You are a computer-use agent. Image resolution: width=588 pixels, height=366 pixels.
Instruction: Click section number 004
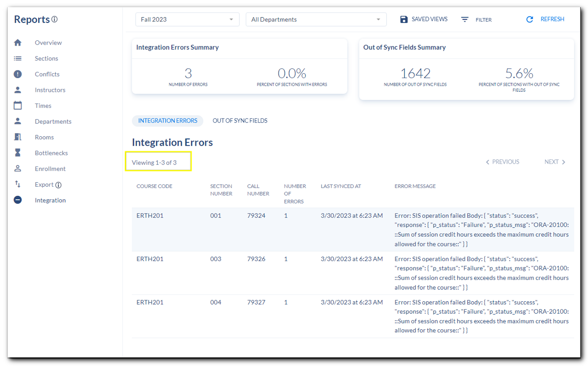click(216, 302)
